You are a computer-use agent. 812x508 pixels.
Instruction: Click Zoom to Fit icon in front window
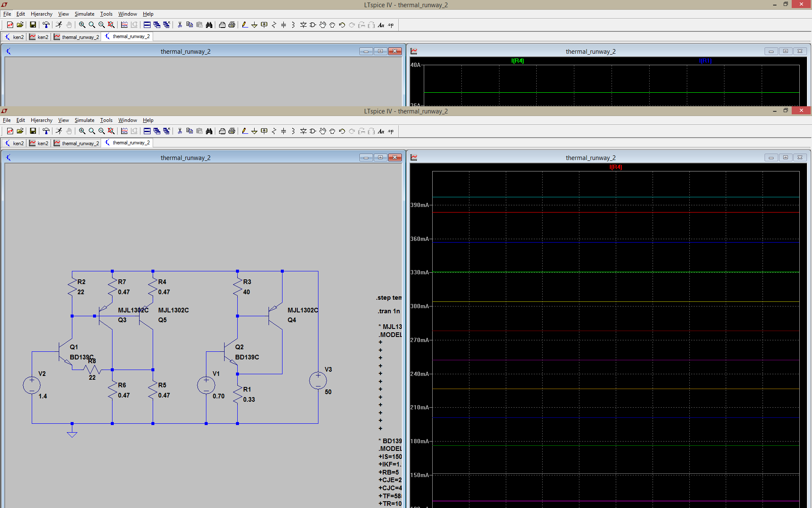coord(111,131)
